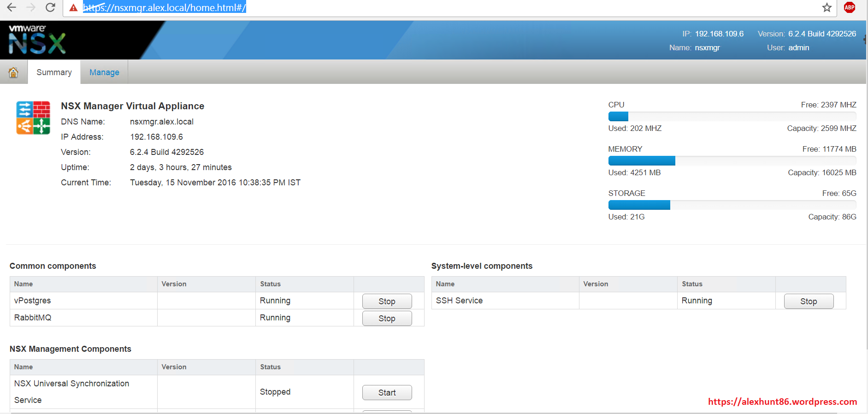The image size is (868, 414).
Task: Go back with browser back arrow
Action: [12, 7]
